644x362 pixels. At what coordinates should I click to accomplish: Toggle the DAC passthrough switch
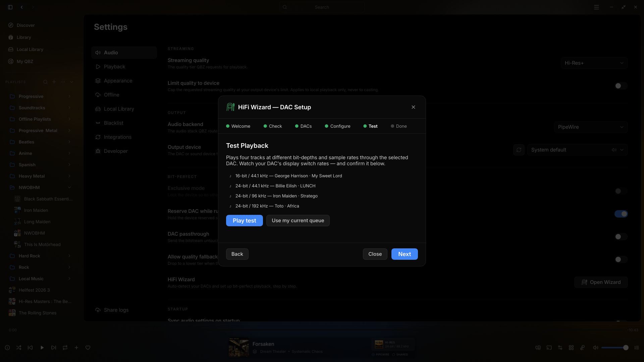(x=621, y=237)
